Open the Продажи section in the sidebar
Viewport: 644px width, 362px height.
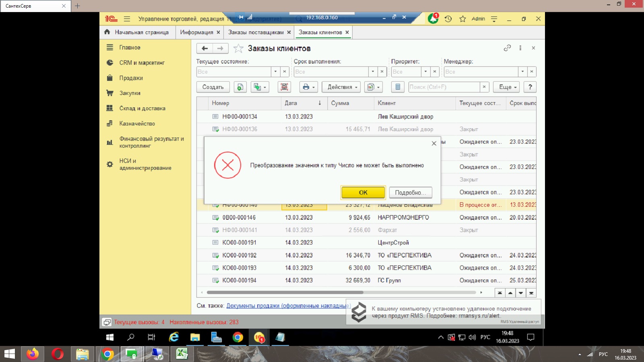point(131,78)
